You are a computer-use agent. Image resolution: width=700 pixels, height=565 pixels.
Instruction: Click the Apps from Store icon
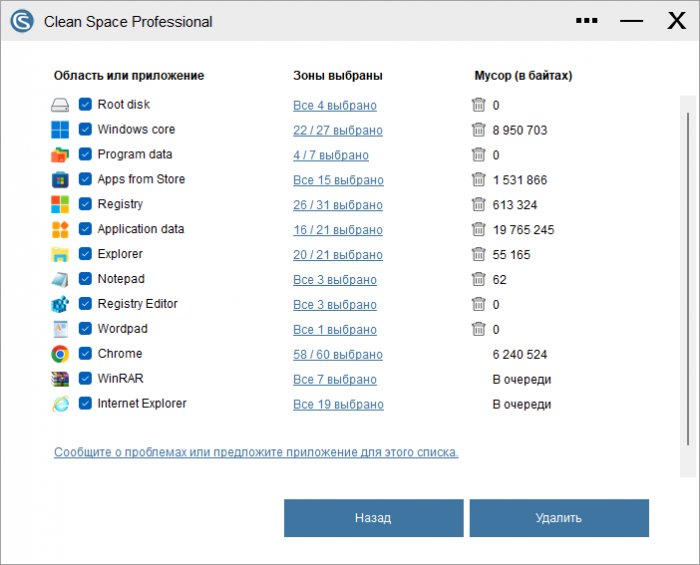[60, 180]
